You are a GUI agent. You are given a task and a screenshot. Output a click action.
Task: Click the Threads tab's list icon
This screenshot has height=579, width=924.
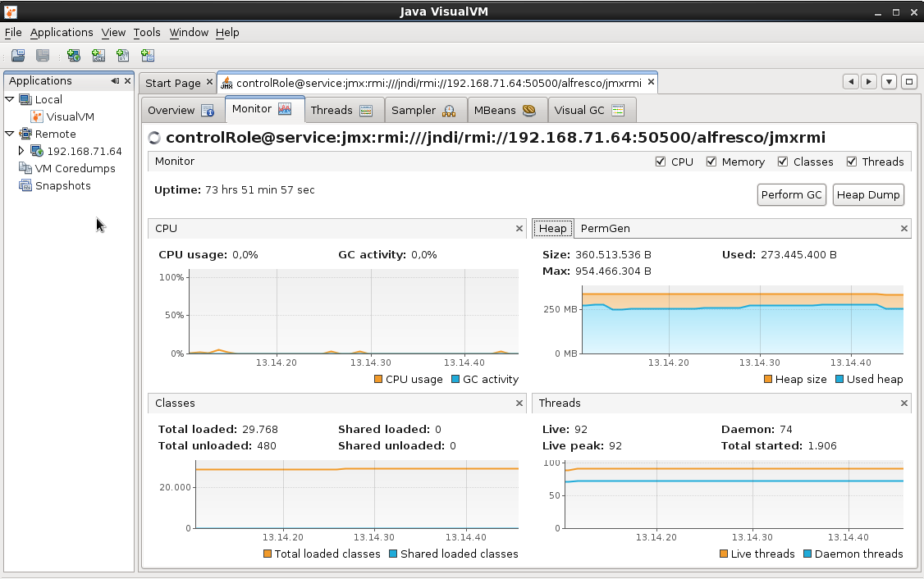(x=366, y=110)
